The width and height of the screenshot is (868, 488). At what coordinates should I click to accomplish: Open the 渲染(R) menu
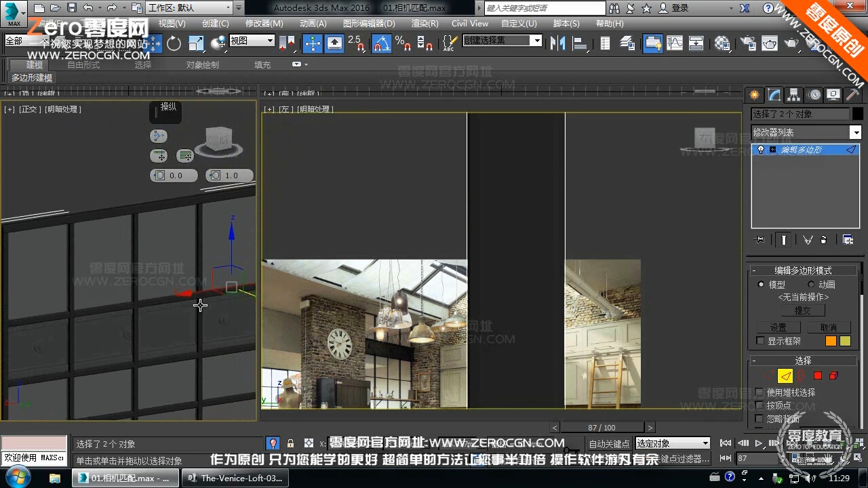(425, 23)
